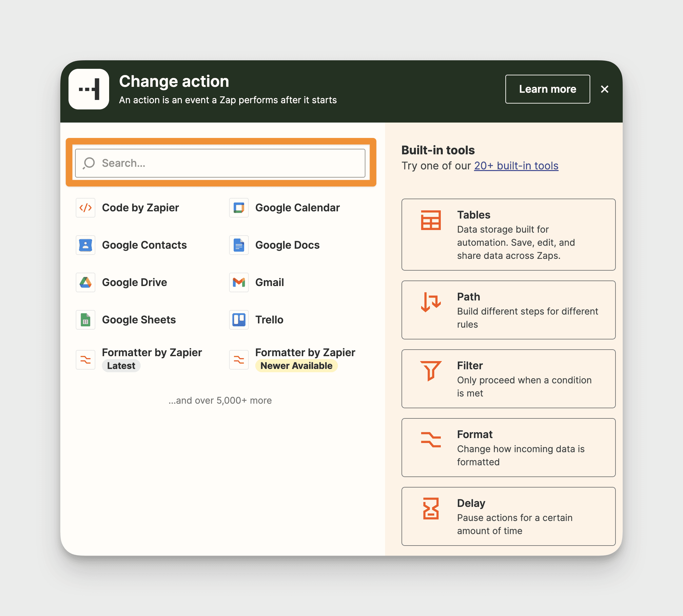The width and height of the screenshot is (683, 616).
Task: Click the Code by Zapier icon
Action: pos(85,207)
